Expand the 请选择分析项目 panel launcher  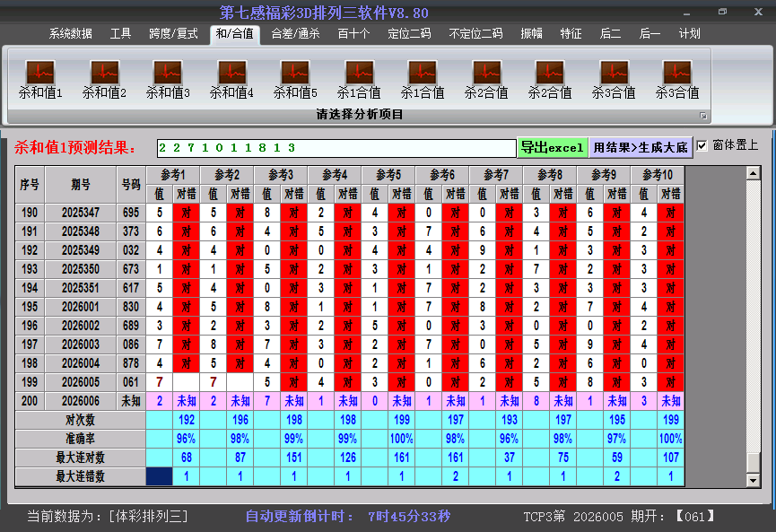(x=703, y=116)
